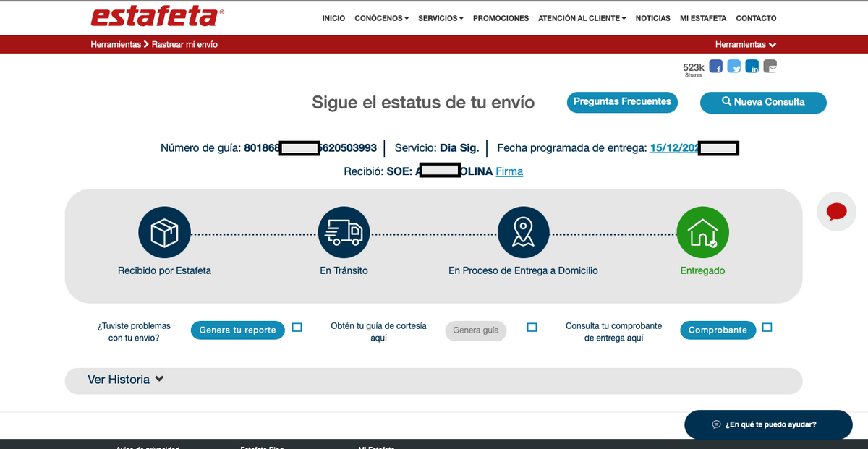Open the red chat bubble icon
The image size is (868, 449).
pos(836,212)
